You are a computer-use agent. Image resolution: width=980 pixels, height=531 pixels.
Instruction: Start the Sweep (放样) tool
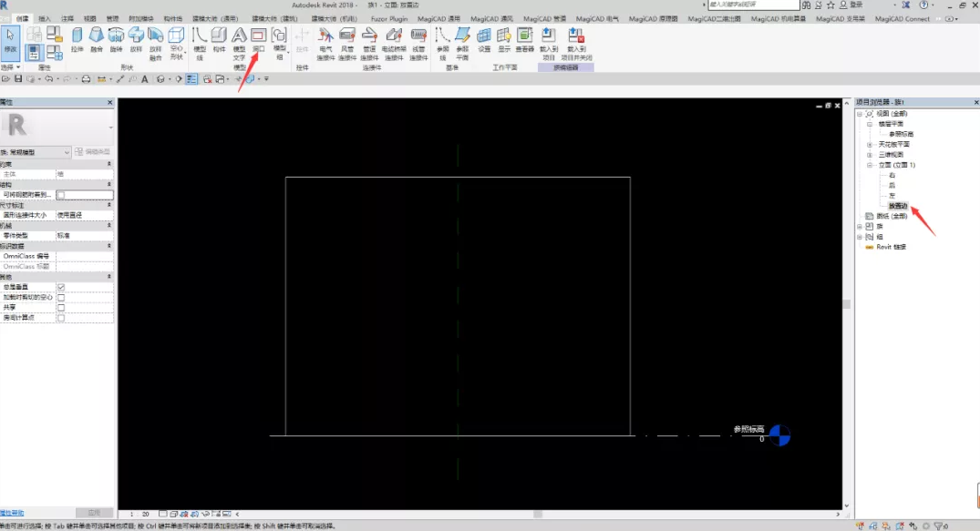point(136,39)
